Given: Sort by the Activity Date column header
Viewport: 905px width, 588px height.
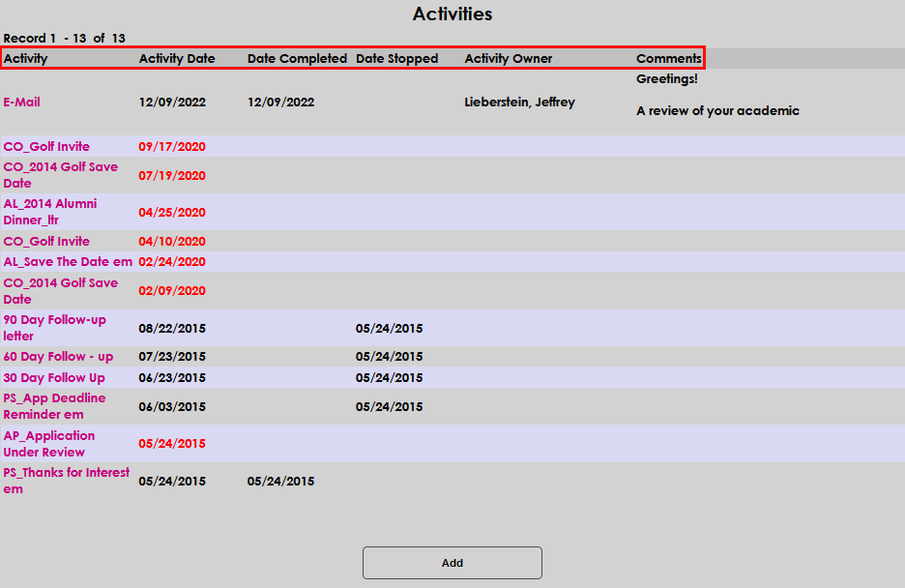Looking at the screenshot, I should pyautogui.click(x=177, y=58).
